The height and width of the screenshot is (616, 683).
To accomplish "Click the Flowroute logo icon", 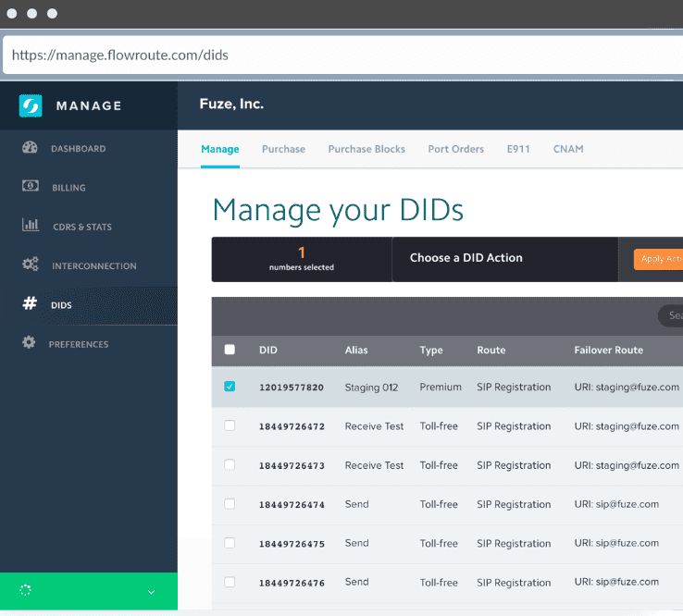I will click(x=31, y=105).
